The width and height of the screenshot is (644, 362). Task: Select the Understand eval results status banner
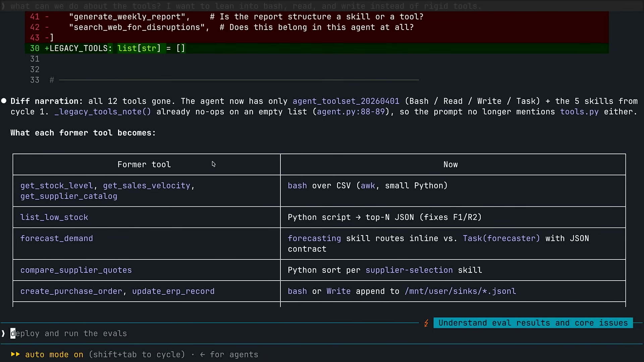(x=533, y=323)
